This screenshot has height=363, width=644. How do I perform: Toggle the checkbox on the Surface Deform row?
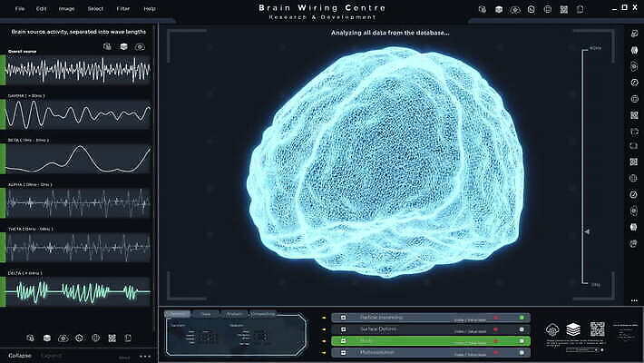[342, 329]
